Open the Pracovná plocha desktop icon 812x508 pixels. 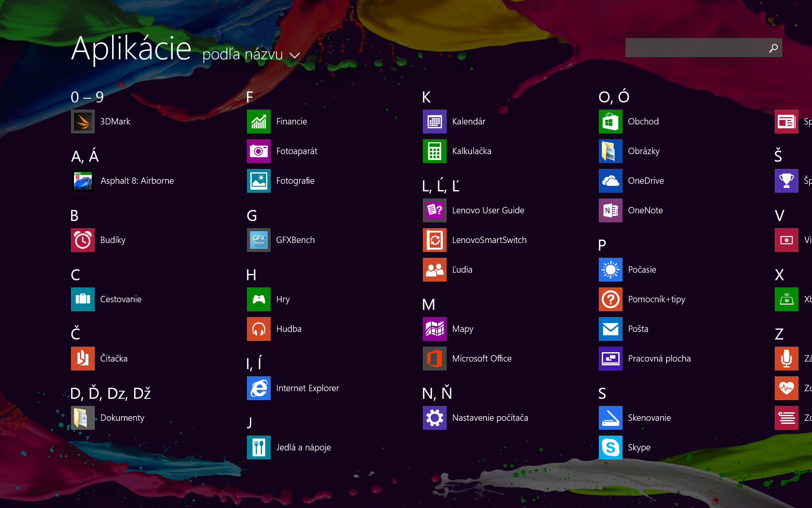coord(611,359)
